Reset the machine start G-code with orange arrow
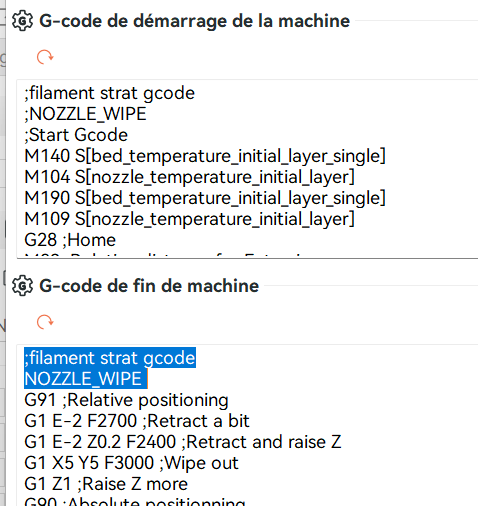Viewport: 478px width, 506px height. [x=45, y=57]
